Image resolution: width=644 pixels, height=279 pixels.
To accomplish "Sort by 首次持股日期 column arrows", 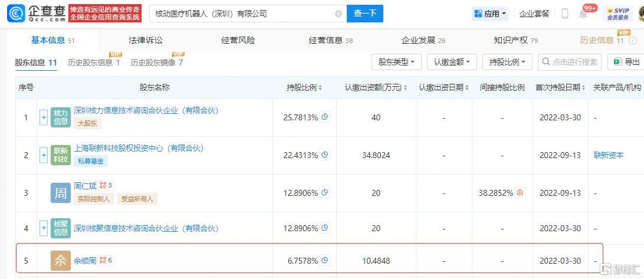I will coord(584,87).
